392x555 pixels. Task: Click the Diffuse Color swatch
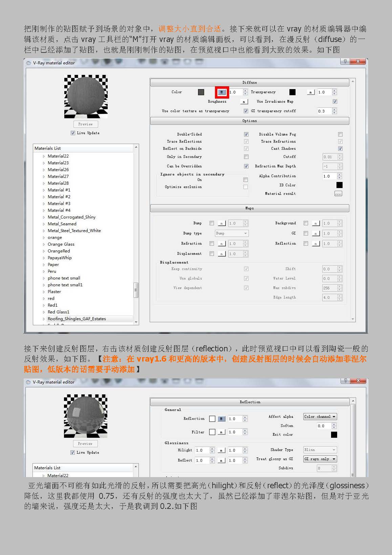point(201,92)
